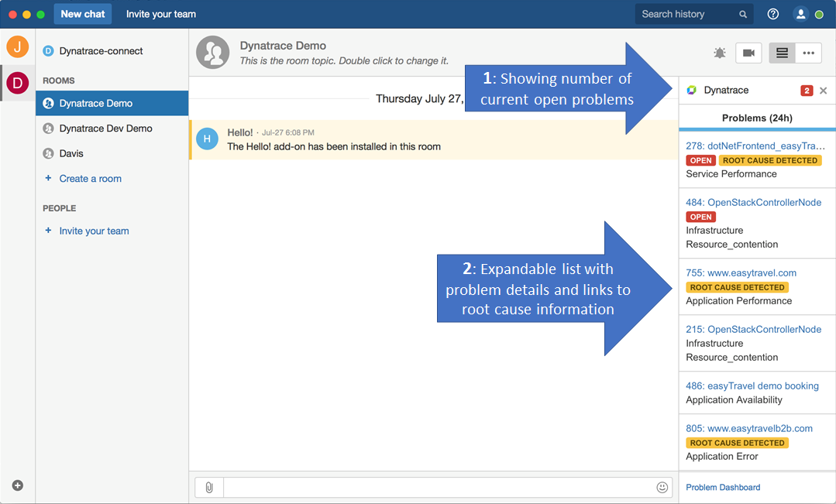The height and width of the screenshot is (504, 836).
Task: Click the green online status indicator
Action: 820,15
